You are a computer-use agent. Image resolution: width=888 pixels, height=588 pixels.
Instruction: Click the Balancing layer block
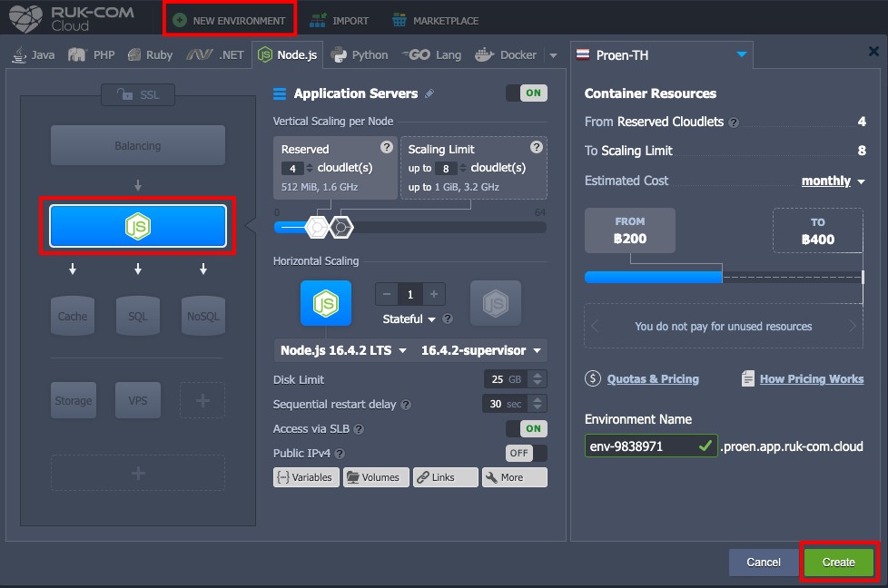click(138, 145)
